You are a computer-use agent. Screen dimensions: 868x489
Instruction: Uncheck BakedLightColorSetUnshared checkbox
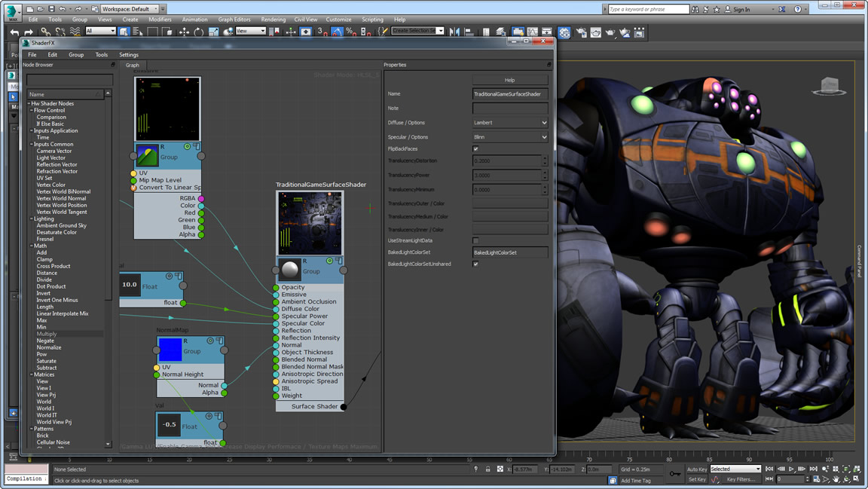[475, 264]
